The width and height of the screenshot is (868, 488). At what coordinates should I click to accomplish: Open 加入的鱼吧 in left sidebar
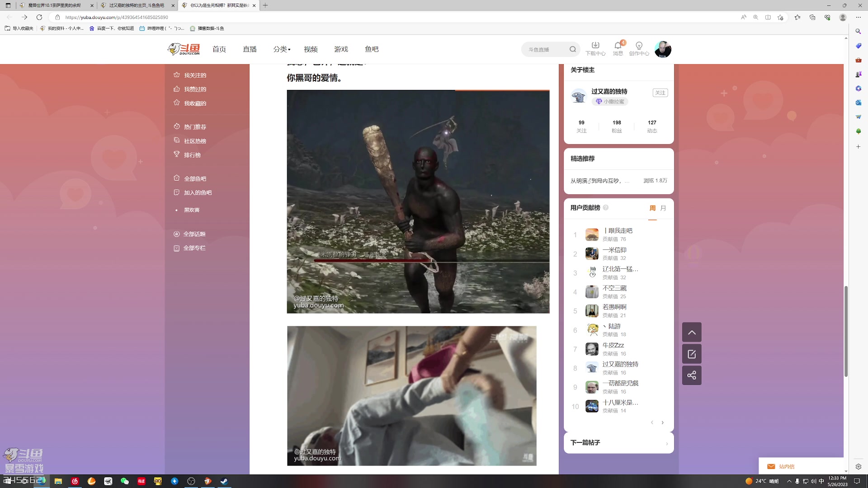[193, 192]
